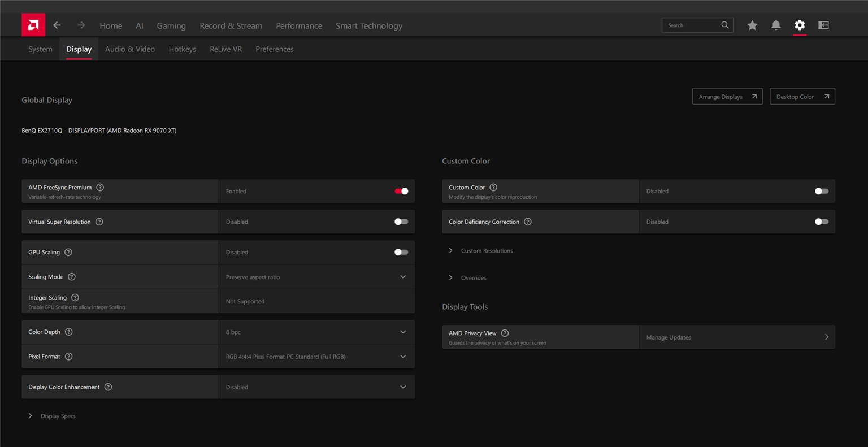The image size is (868, 447).
Task: Enable Color Deficiency Correction toggle
Action: click(822, 222)
